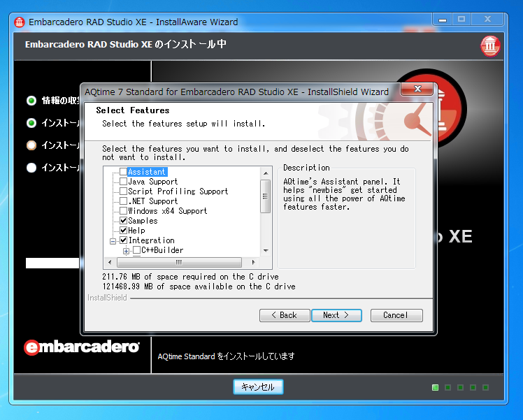
Task: Enable the .NET Support checkbox
Action: click(x=124, y=201)
